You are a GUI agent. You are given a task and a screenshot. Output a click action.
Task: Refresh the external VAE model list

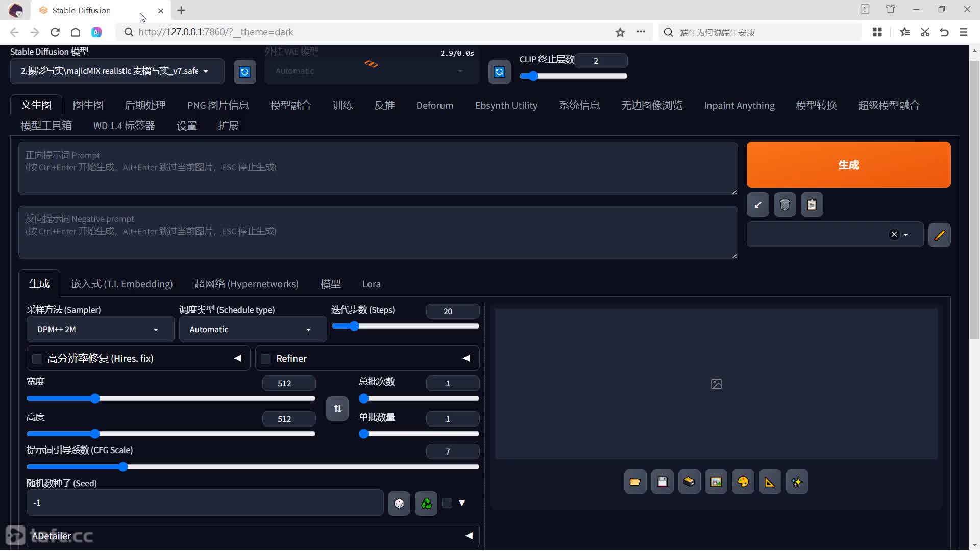[499, 72]
